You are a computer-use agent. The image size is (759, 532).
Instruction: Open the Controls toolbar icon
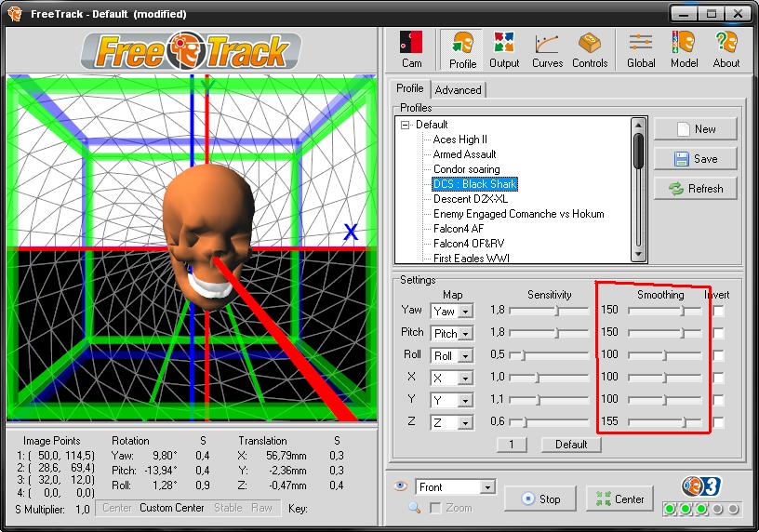click(x=590, y=49)
